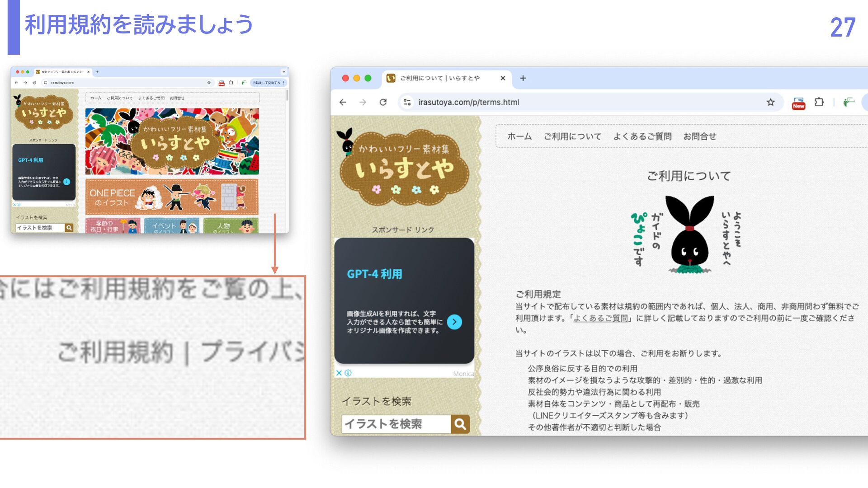Click the blue arrow on GPT-4 ad
Image resolution: width=868 pixels, height=488 pixels.
(x=454, y=322)
